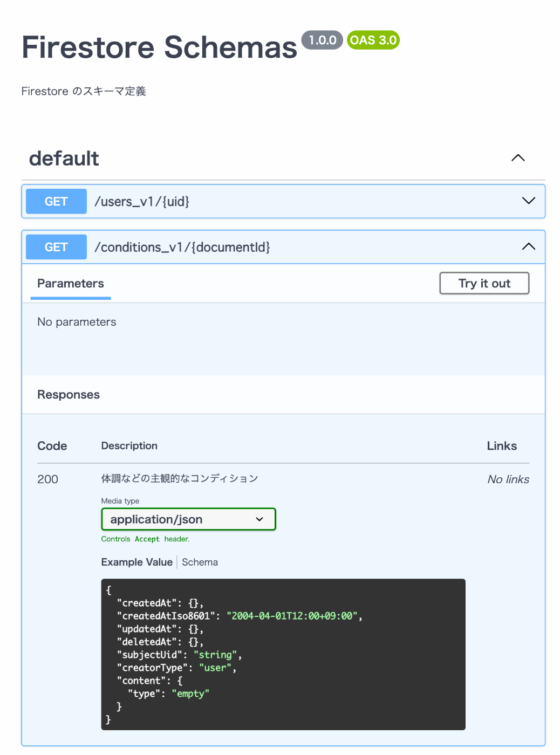560x755 pixels.
Task: Click the GET badge for /conditions_v1/{documentId}
Action: coord(56,247)
